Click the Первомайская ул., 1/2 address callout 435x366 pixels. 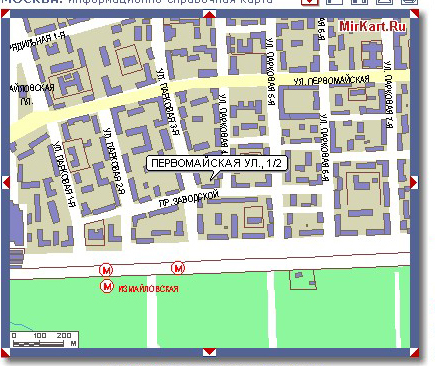[x=217, y=163]
